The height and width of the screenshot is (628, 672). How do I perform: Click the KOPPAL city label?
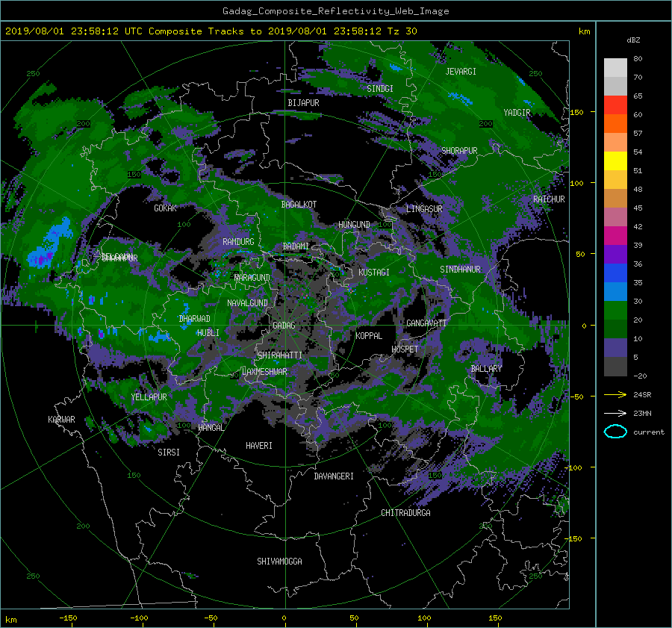click(x=369, y=336)
